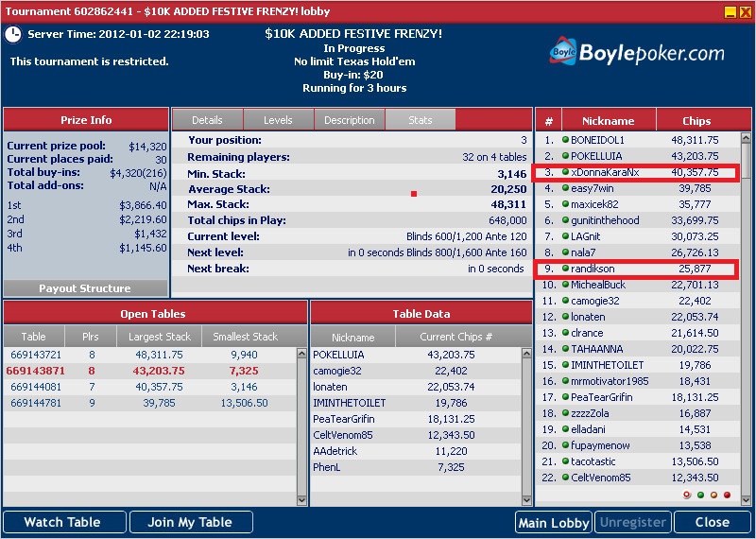Select xDonnaKaraNx in player list
The width and height of the screenshot is (756, 539).
(638, 172)
